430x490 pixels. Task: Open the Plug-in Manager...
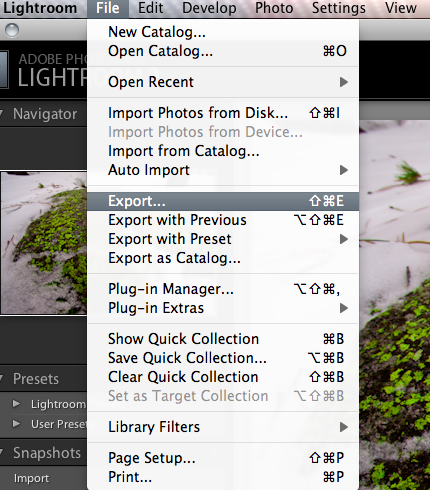(x=223, y=289)
